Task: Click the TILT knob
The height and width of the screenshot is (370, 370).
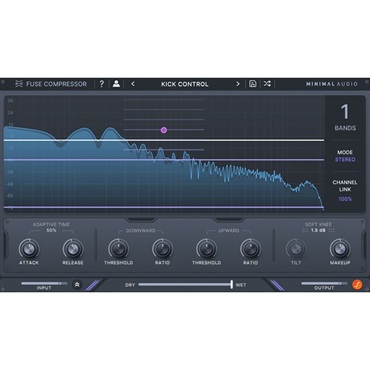Action: (296, 249)
